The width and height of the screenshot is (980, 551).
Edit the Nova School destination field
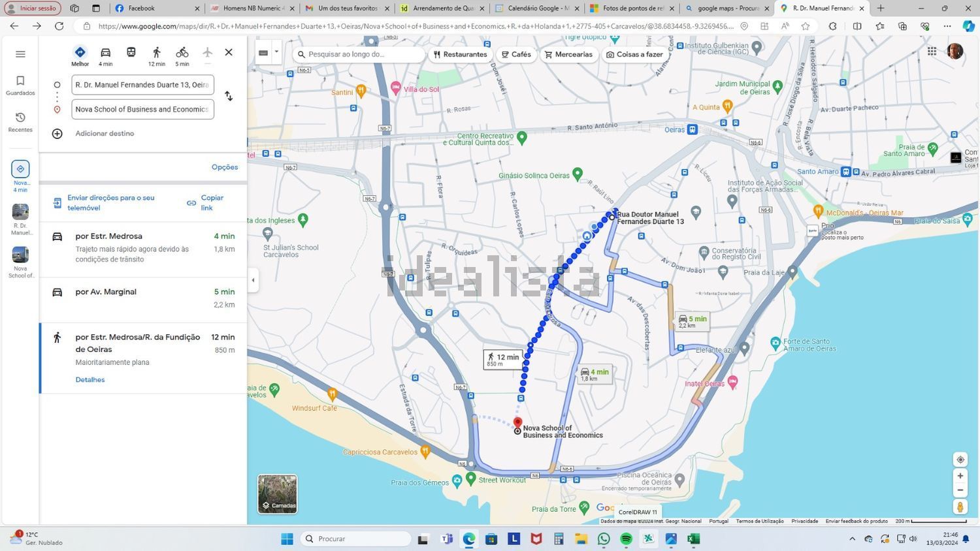pos(142,109)
